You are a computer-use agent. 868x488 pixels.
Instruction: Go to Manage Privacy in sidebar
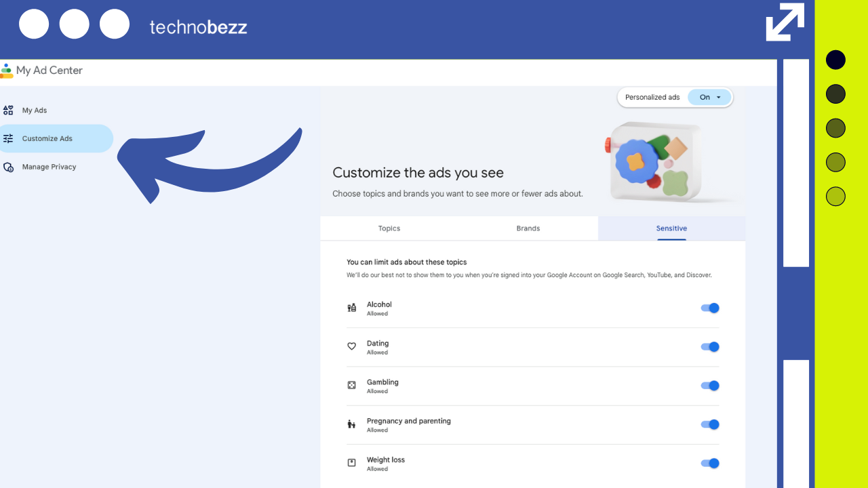click(x=49, y=167)
